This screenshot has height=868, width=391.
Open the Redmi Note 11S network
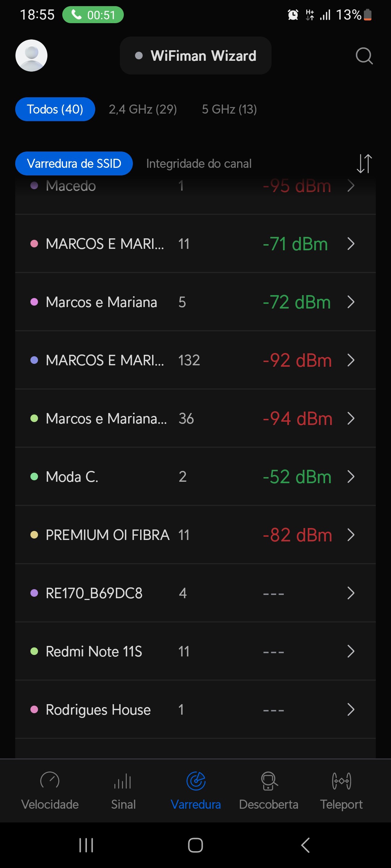point(94,651)
